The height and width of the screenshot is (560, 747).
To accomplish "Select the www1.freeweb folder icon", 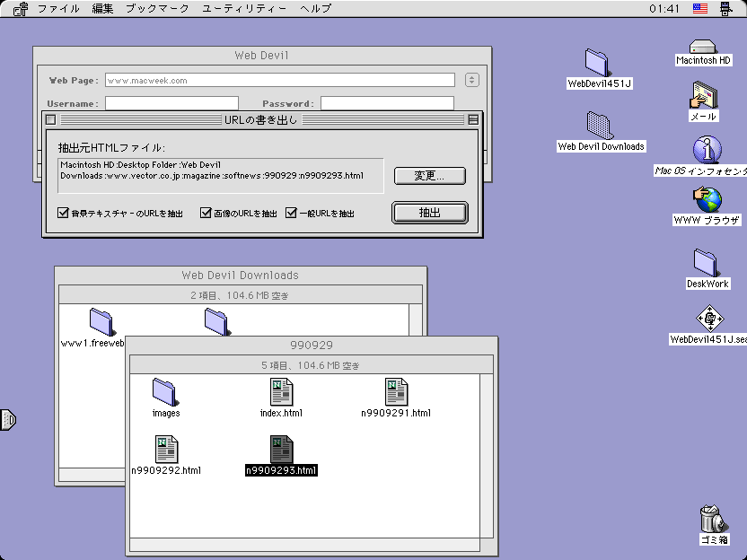I will coord(101,322).
